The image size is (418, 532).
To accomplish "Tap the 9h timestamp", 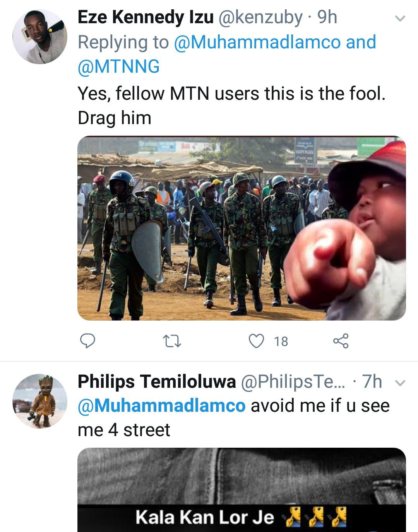I will pyautogui.click(x=327, y=18).
